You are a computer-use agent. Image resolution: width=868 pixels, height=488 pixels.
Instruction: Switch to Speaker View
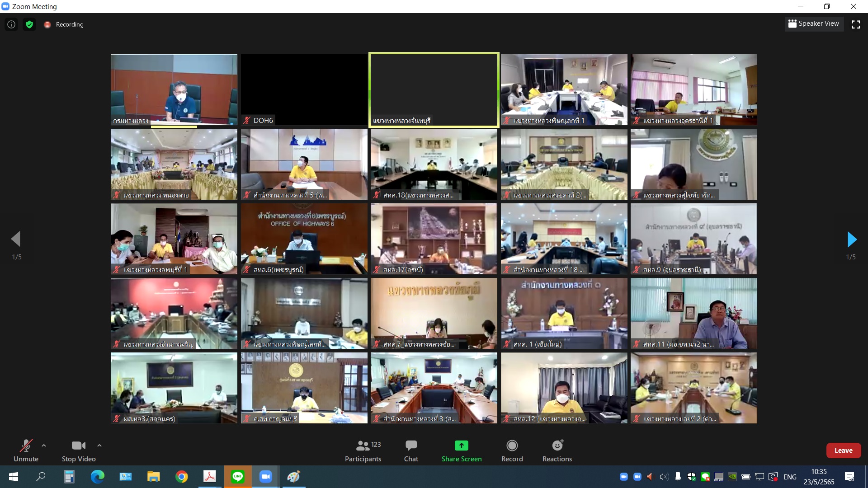(x=814, y=23)
